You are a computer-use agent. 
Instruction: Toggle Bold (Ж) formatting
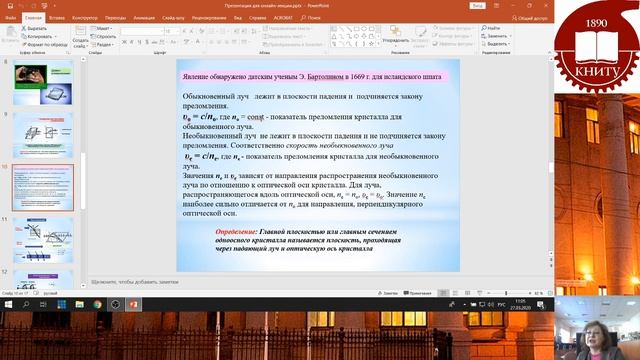click(x=124, y=42)
